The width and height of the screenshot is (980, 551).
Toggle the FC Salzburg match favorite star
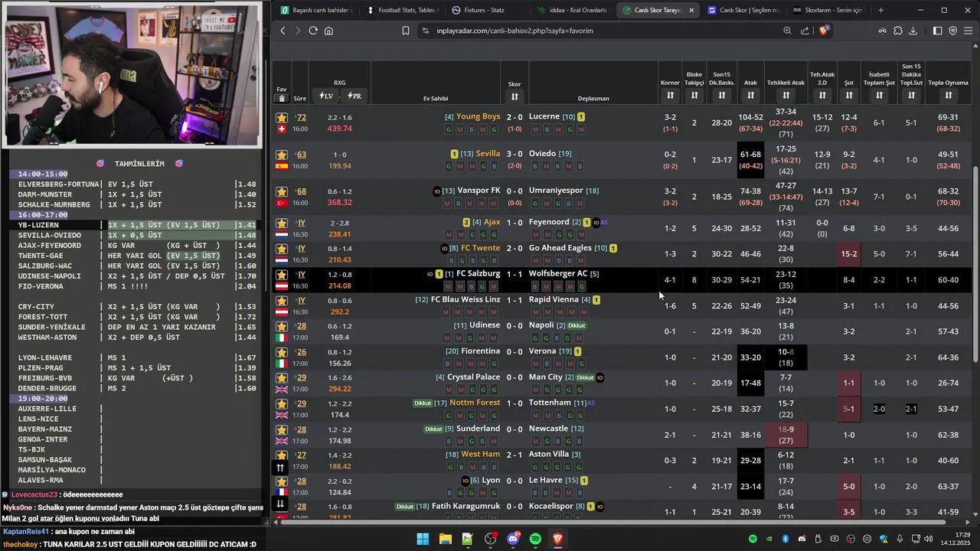click(x=282, y=274)
